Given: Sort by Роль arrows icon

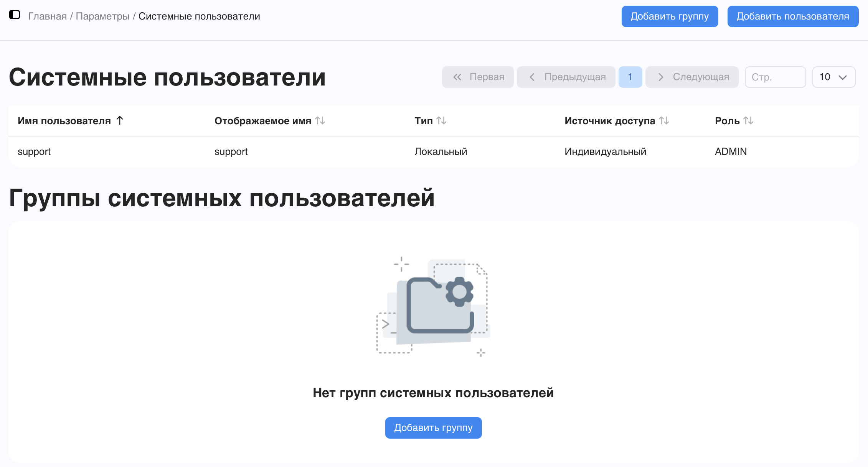Looking at the screenshot, I should click(x=749, y=121).
